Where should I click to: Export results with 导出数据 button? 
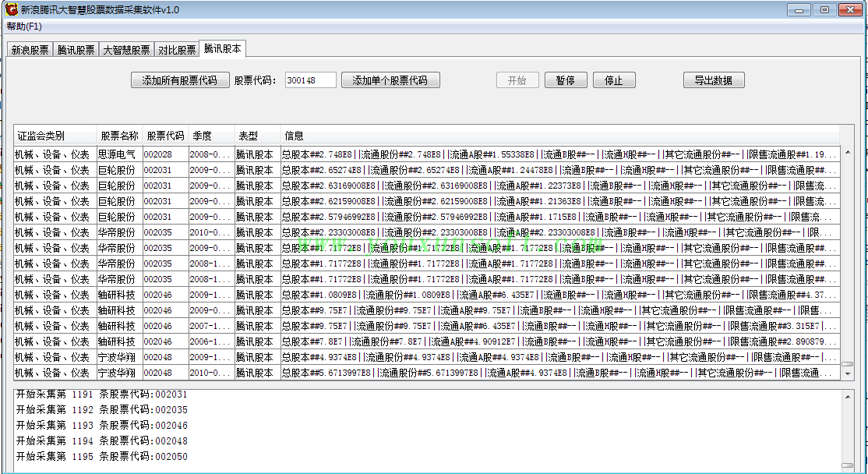point(714,80)
